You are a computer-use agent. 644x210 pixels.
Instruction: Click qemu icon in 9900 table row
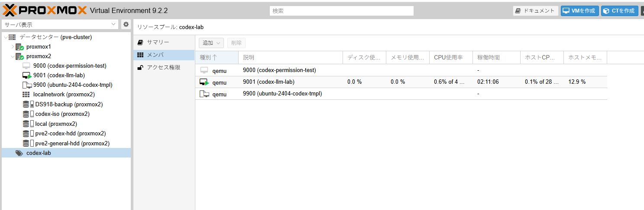pos(204,94)
